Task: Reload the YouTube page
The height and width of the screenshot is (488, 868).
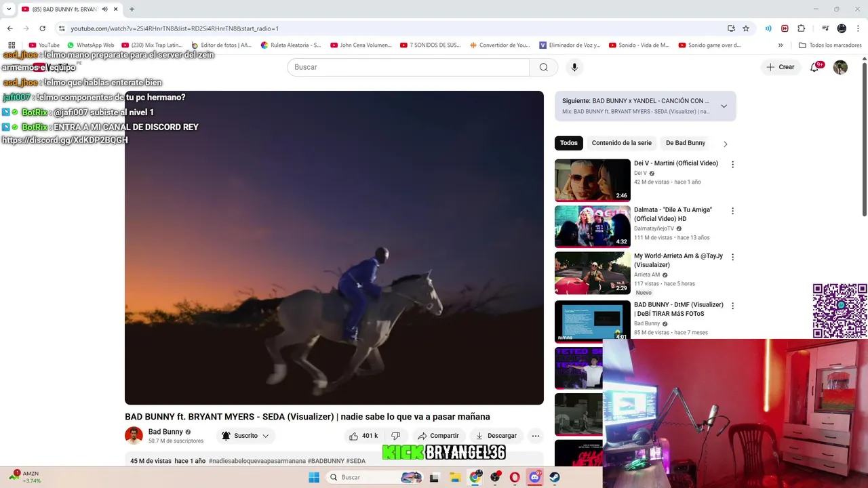Action: (42, 28)
